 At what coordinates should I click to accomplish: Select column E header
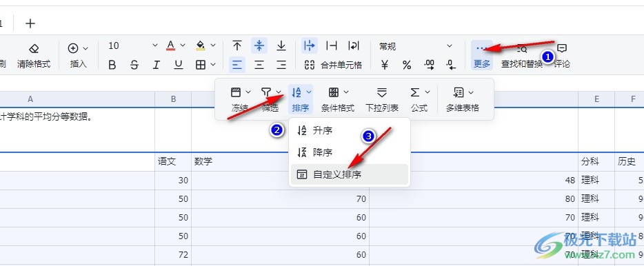(596, 99)
